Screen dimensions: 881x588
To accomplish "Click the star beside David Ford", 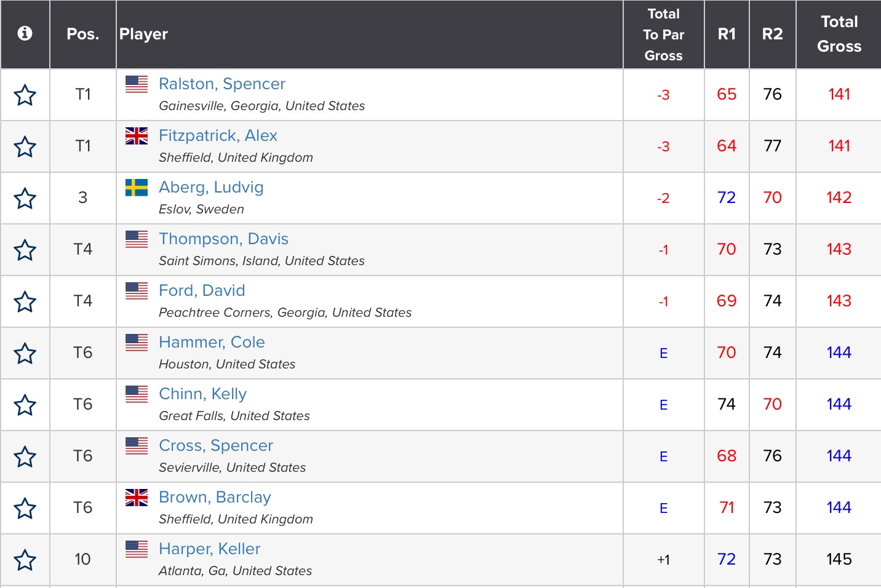I will (25, 302).
